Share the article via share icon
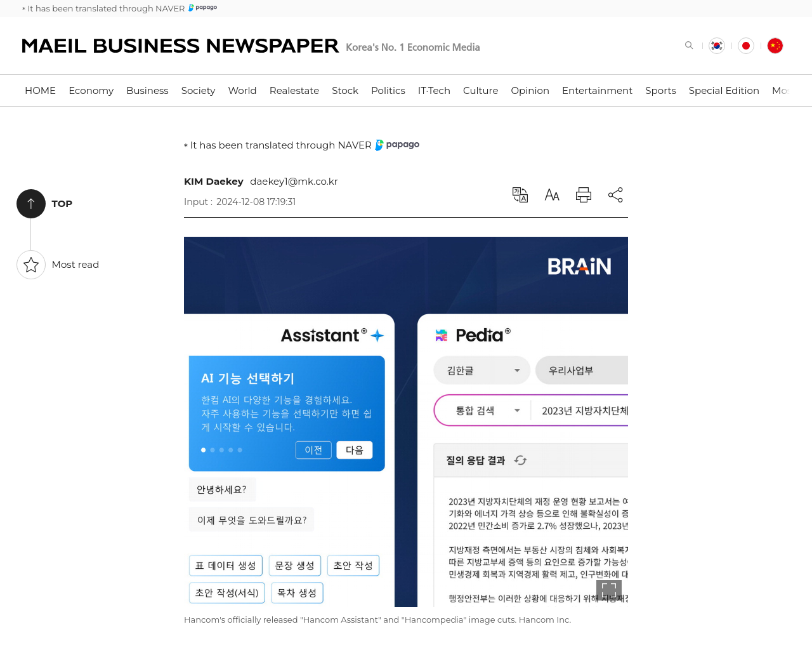 coord(615,195)
